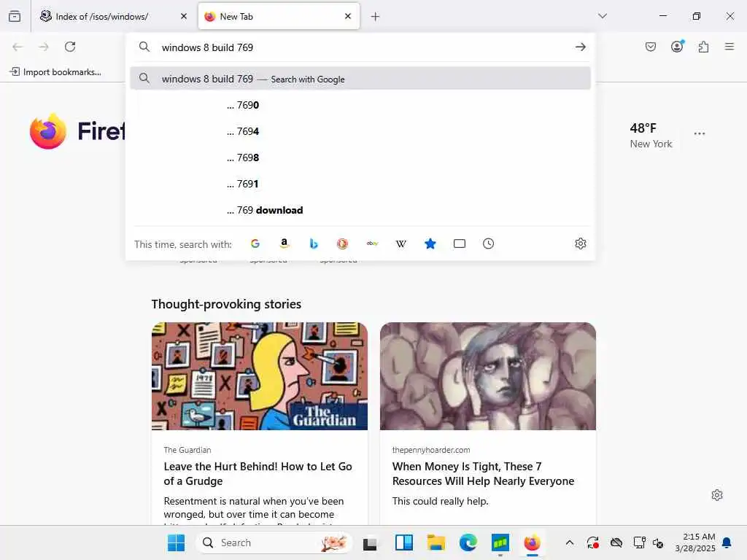Screen dimensions: 747x560
Task: Click the Firefox taskbar icon
Action: coord(532,542)
